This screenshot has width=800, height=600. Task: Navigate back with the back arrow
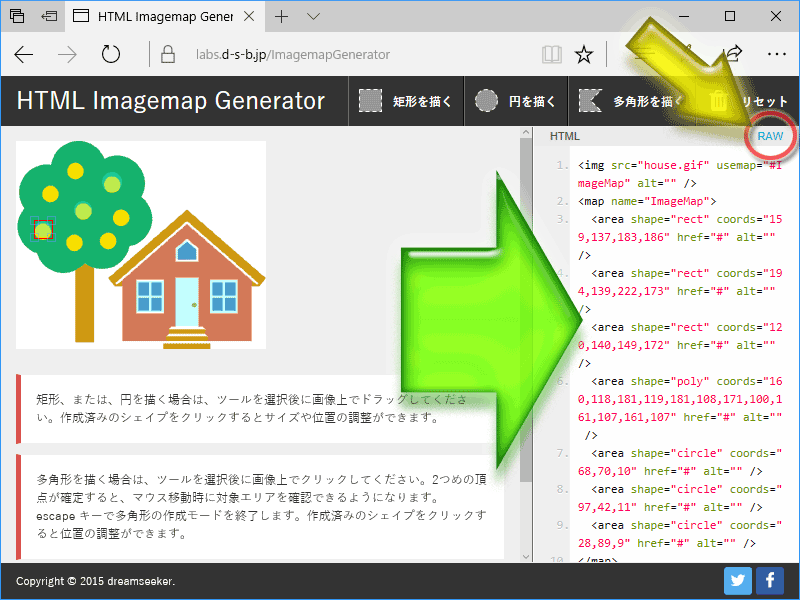[24, 56]
